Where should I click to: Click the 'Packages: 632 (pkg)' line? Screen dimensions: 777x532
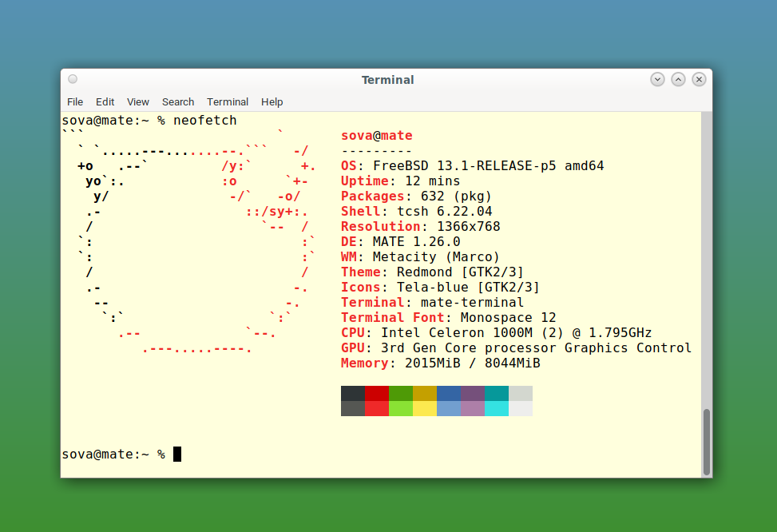point(416,197)
